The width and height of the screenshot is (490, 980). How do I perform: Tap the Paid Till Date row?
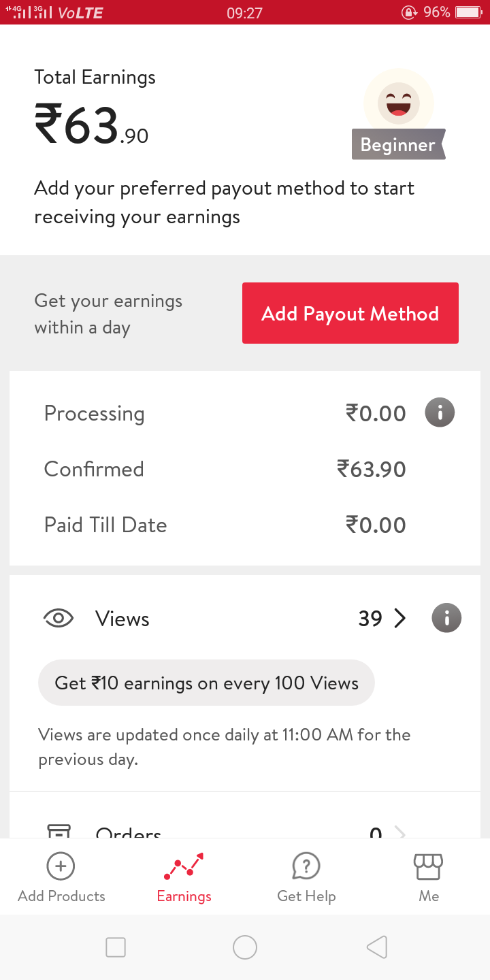225,525
